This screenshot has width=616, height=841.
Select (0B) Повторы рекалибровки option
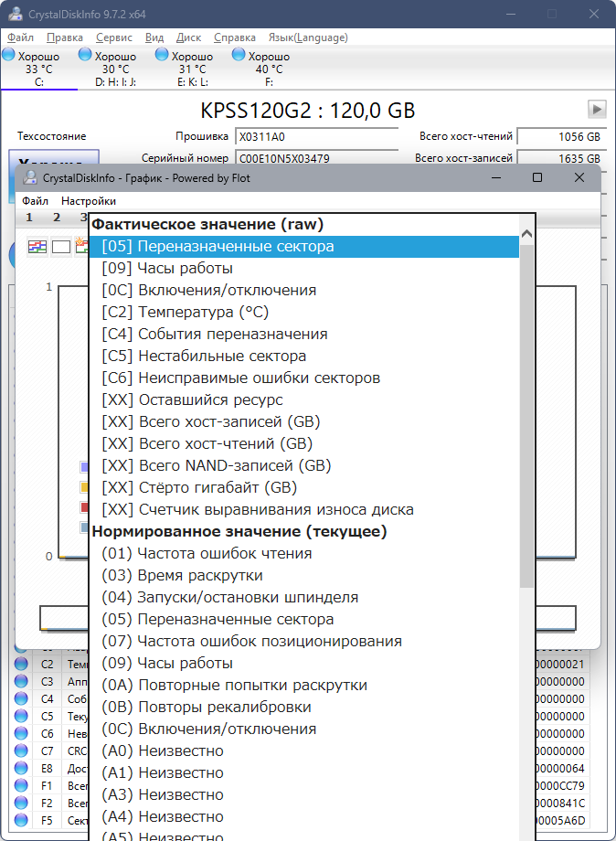tap(304, 708)
